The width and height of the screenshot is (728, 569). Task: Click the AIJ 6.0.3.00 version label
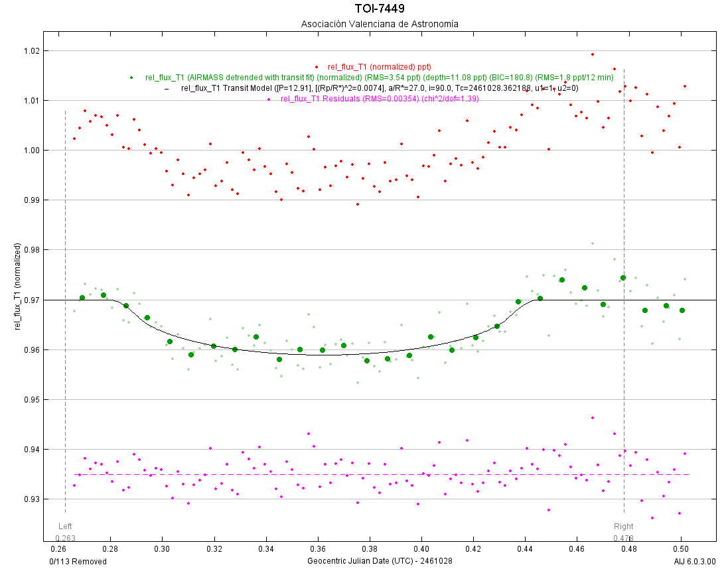click(x=695, y=561)
